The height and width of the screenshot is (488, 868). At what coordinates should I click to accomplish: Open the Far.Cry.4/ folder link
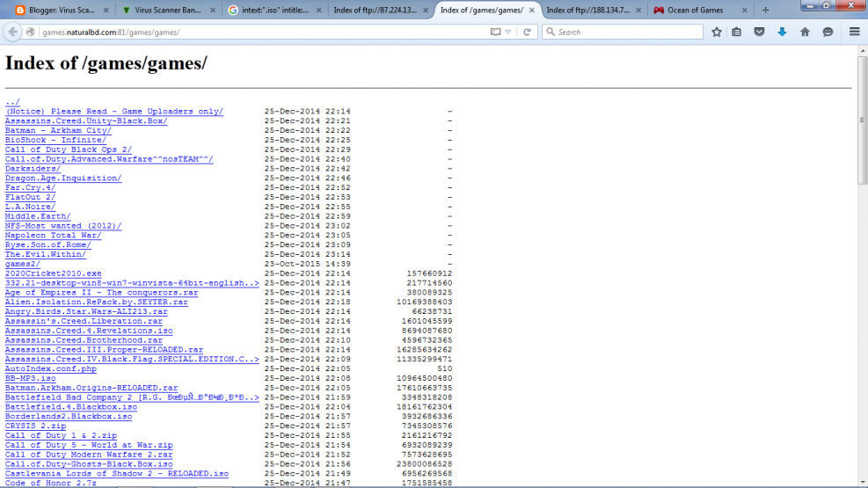[30, 187]
